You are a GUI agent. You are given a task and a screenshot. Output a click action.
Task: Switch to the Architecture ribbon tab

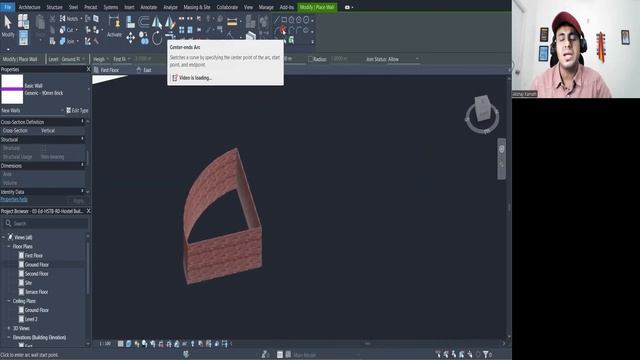[x=29, y=7]
